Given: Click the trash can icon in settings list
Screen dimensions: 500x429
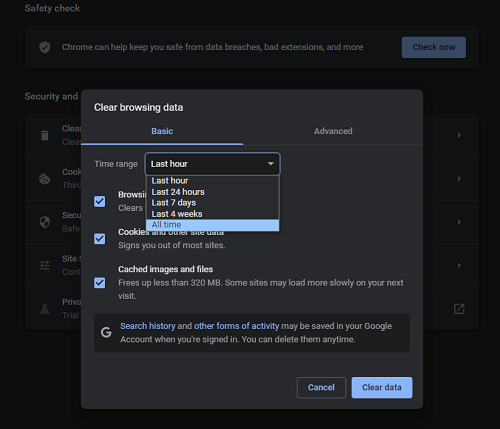Looking at the screenshot, I should click(x=45, y=135).
